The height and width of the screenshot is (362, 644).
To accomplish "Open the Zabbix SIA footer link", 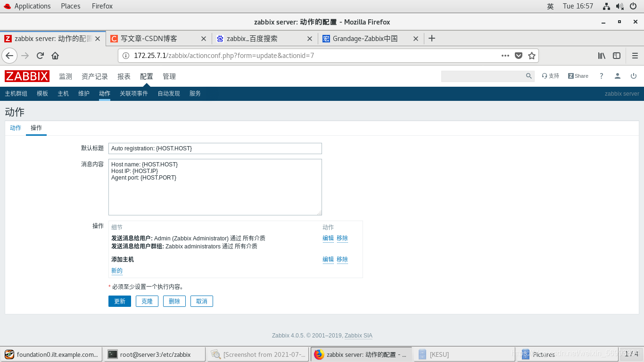I will [358, 336].
